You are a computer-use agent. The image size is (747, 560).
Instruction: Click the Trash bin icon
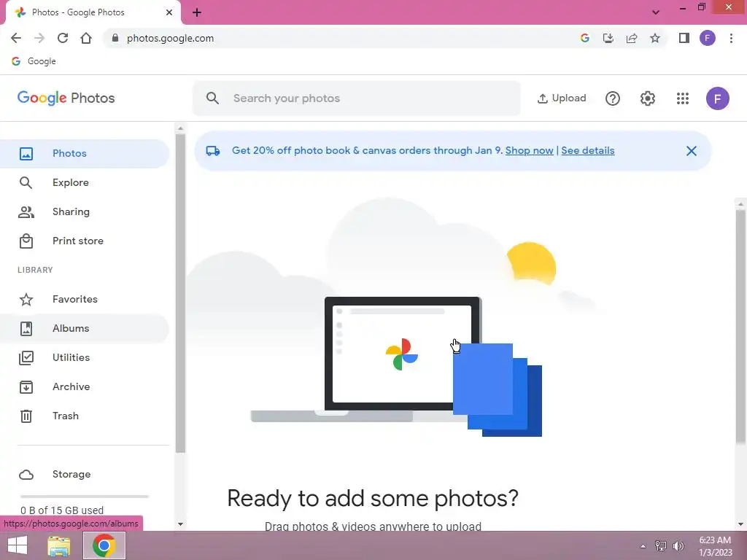[x=26, y=416]
